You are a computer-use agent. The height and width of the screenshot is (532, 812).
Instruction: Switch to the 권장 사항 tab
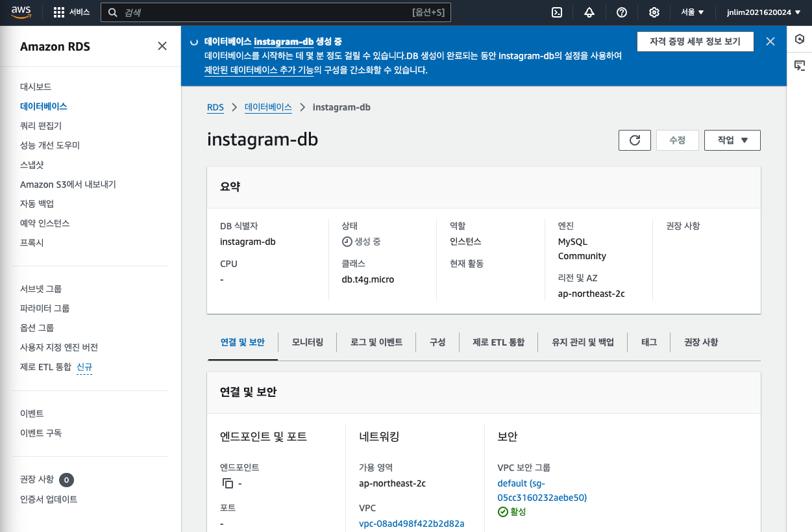701,342
